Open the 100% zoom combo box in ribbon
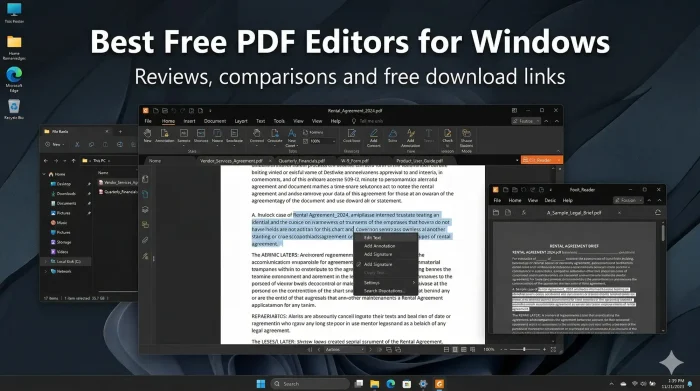Image resolution: width=700 pixels, height=391 pixels. coord(322,141)
